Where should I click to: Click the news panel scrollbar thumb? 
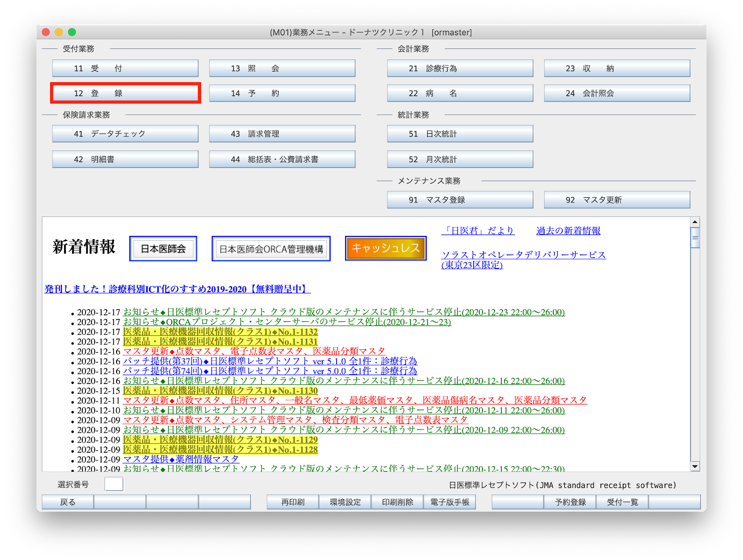click(695, 237)
